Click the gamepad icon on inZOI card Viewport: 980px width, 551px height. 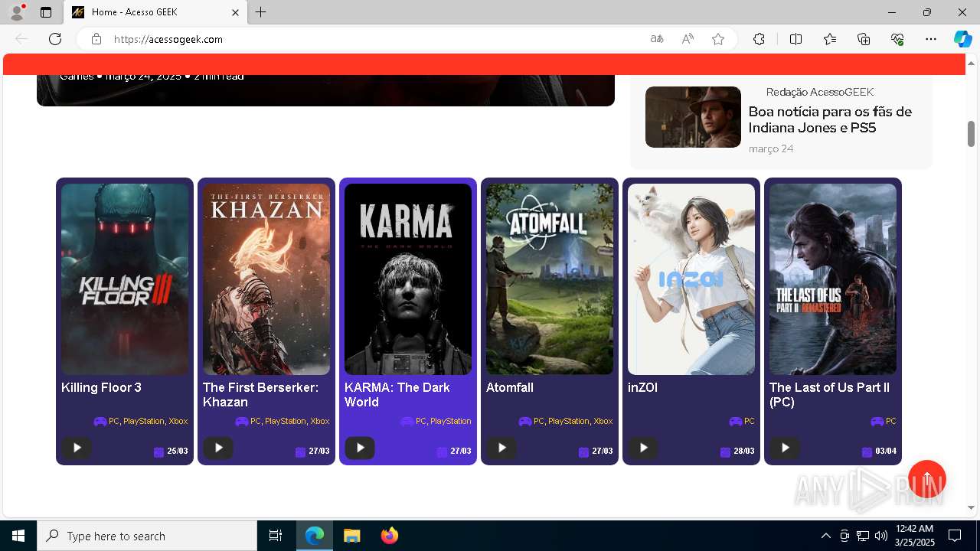(735, 421)
